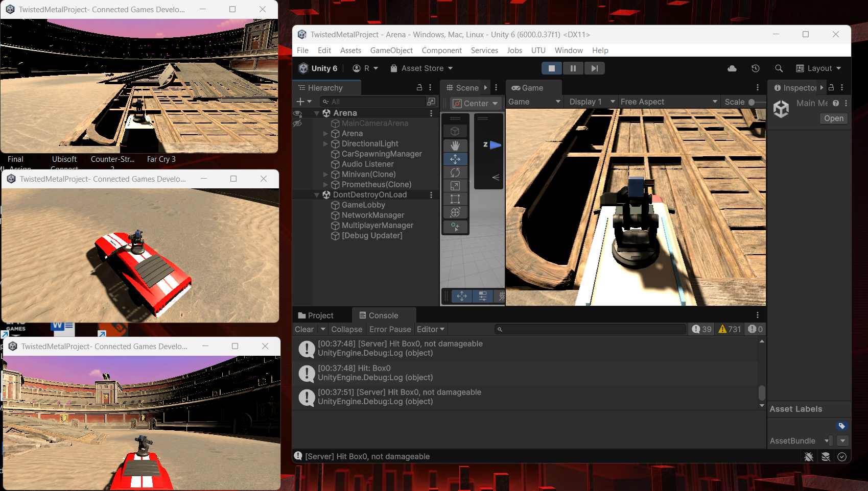Open the Game view three-dot menu
Screen dimensions: 868x491
[x=758, y=88]
